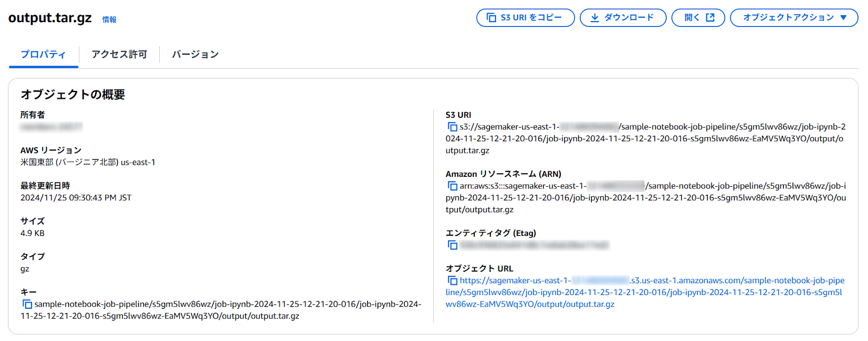Click the region text us-east-1
The height and width of the screenshot is (341, 868).
(138, 162)
